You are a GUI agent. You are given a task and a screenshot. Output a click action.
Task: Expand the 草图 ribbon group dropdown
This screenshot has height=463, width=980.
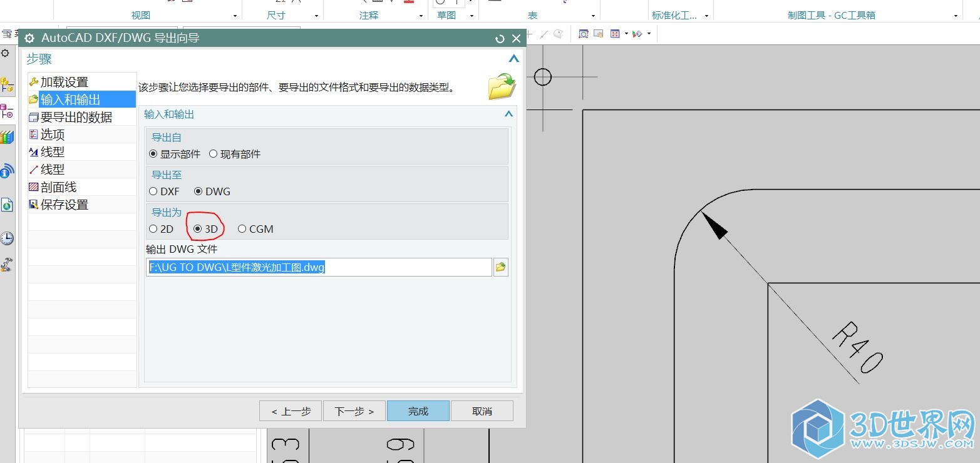coord(472,16)
